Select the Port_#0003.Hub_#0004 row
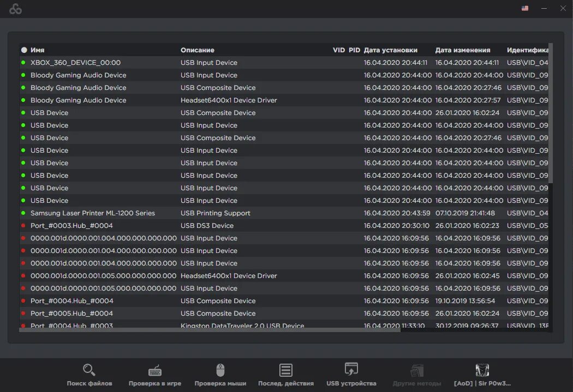The image size is (573, 392). [284, 226]
